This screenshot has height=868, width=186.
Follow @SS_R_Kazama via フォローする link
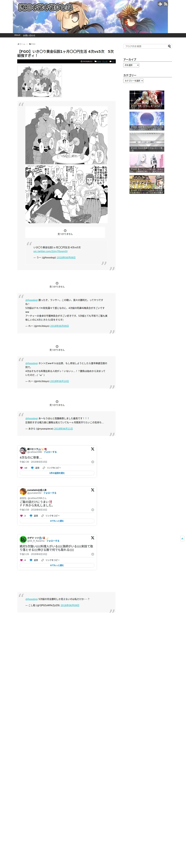point(53,541)
